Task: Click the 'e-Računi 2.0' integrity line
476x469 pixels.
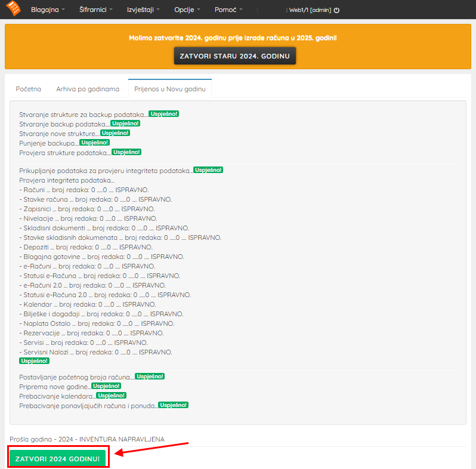Action: coord(92,285)
